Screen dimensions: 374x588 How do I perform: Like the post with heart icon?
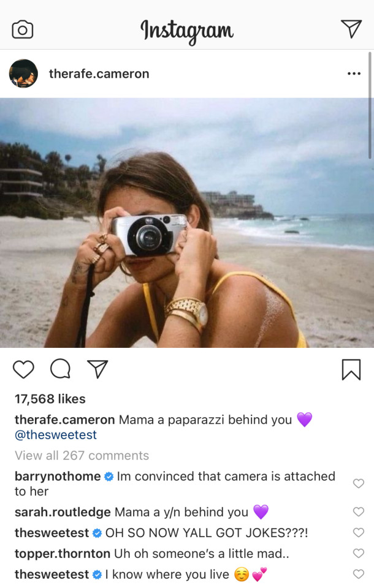(23, 369)
